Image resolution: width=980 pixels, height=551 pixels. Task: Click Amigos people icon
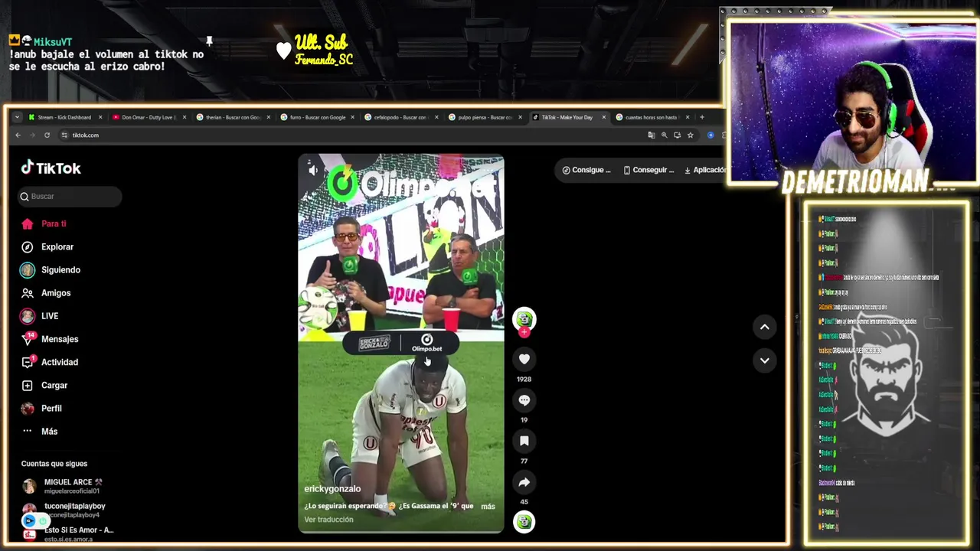click(x=28, y=292)
